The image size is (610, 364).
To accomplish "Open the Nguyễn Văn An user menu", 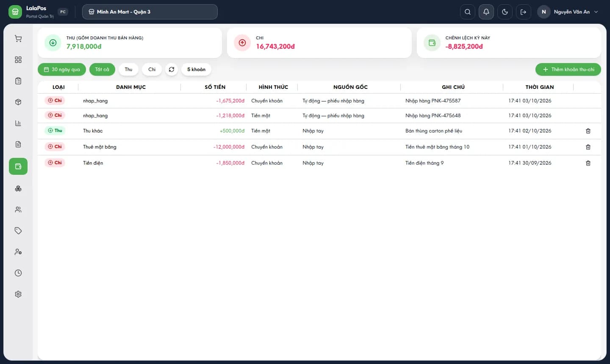I will tap(569, 12).
